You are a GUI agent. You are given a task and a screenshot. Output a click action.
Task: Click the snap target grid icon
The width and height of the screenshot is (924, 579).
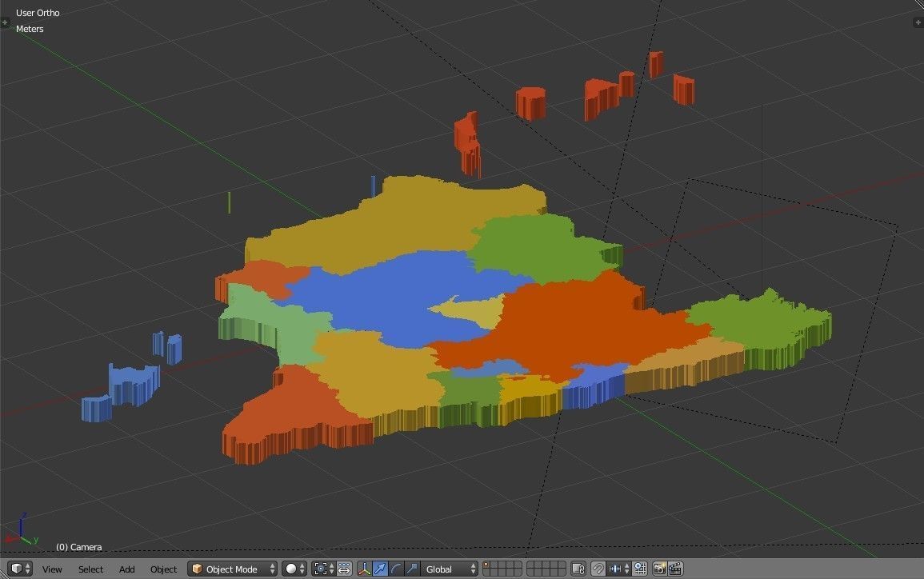pos(640,569)
